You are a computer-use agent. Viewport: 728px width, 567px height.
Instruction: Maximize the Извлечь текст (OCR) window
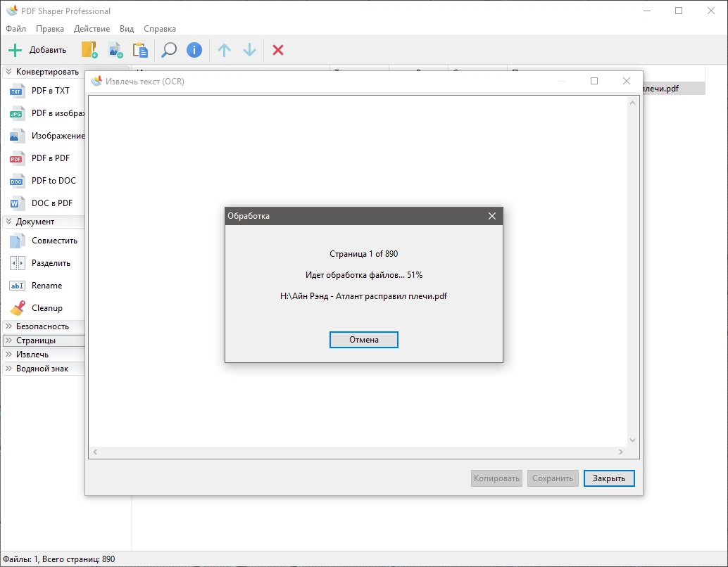pyautogui.click(x=594, y=81)
